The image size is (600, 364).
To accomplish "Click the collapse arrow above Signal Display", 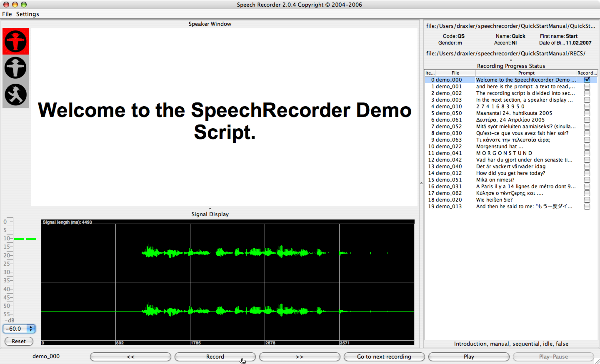I will tap(210, 208).
